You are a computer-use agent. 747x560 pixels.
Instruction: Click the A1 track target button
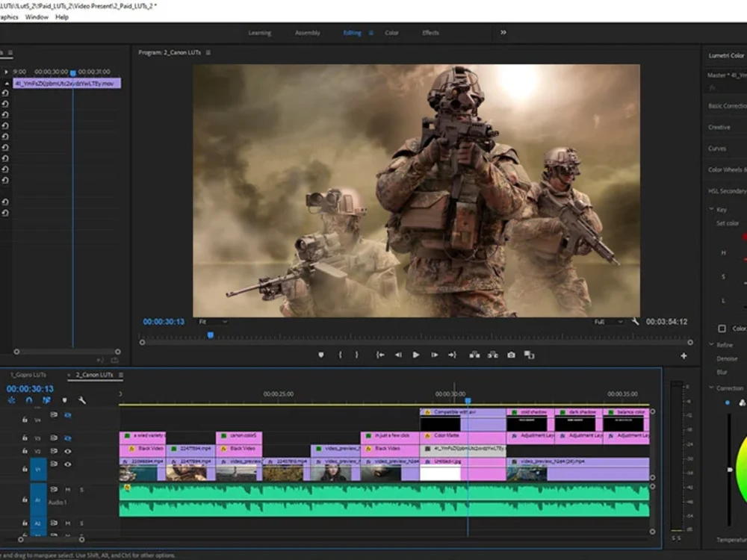point(38,500)
